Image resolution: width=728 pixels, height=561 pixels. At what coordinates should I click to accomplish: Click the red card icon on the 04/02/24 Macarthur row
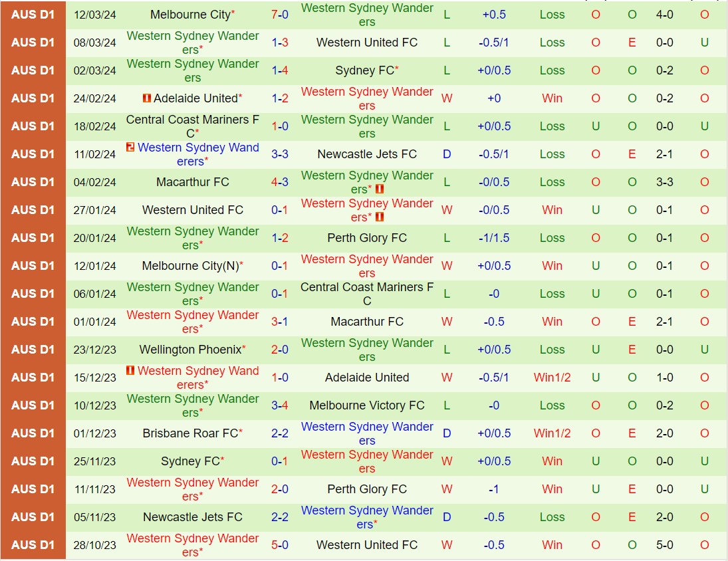click(380, 189)
